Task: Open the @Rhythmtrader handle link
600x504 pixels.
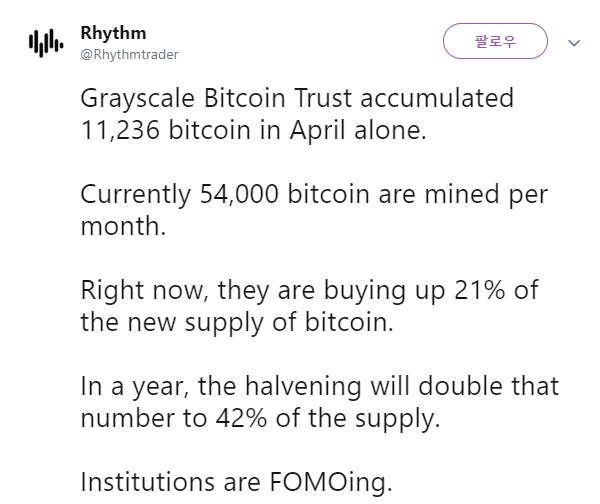Action: tap(129, 55)
